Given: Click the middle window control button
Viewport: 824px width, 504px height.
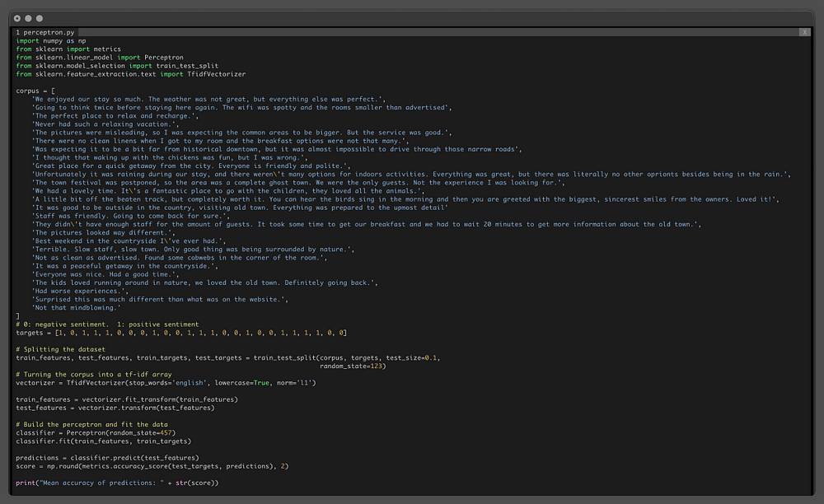Looking at the screenshot, I should (29, 17).
